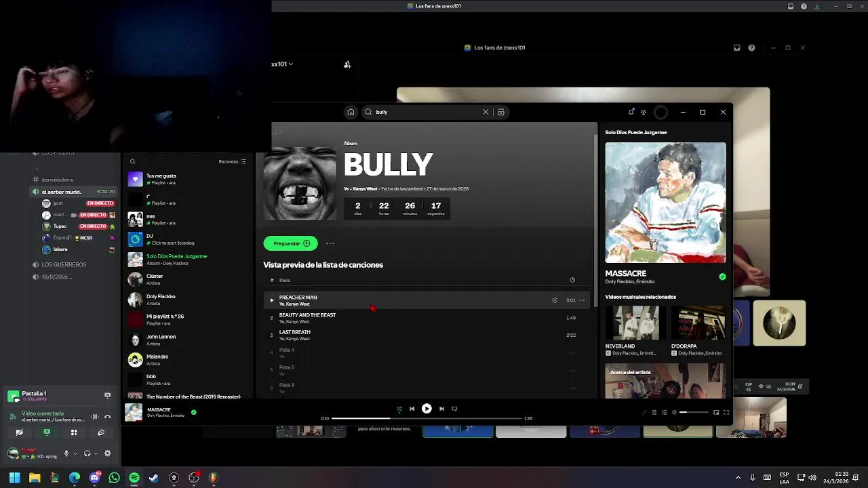Toggle MASSACRE saved check in right panel
868x488 pixels.
coord(722,277)
